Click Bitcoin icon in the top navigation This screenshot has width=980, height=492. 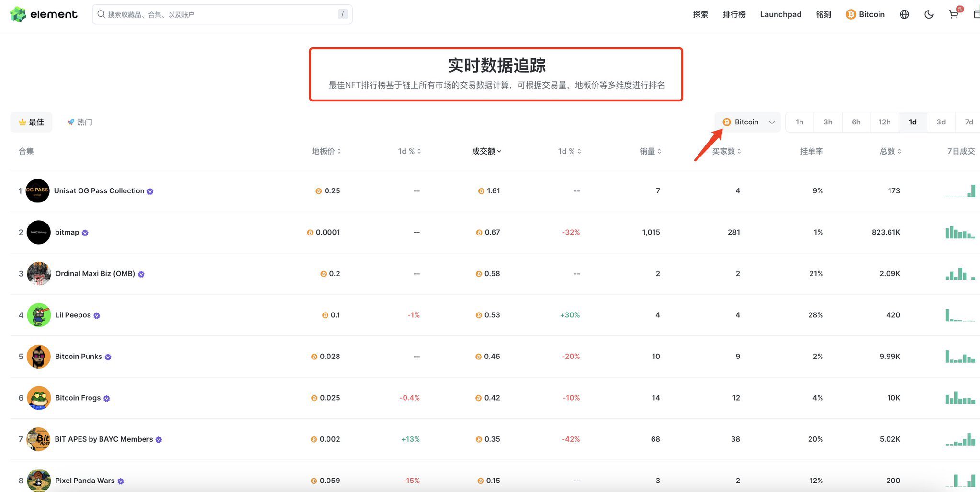point(850,14)
